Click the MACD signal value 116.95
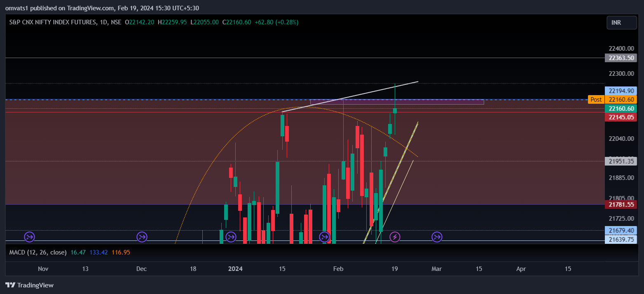The height and width of the screenshot is (294, 644). tap(120, 252)
